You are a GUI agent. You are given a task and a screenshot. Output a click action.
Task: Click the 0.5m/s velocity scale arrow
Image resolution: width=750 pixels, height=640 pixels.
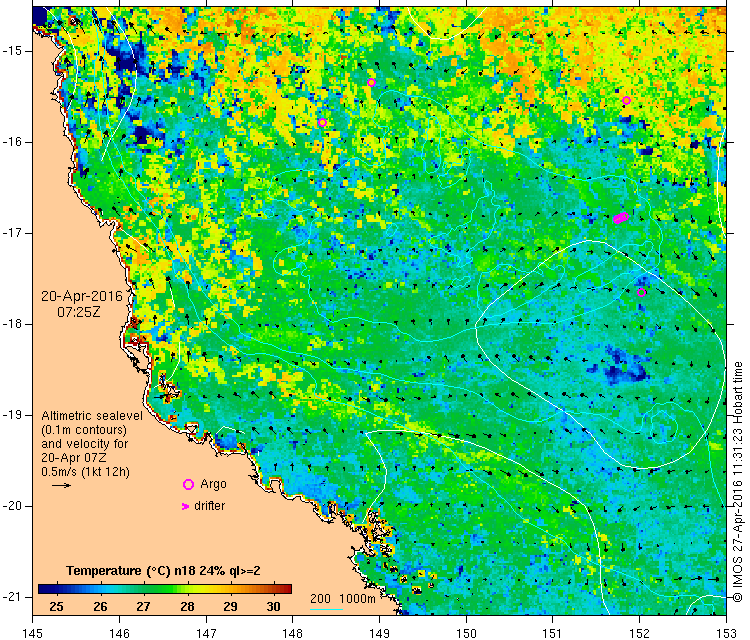click(x=61, y=486)
